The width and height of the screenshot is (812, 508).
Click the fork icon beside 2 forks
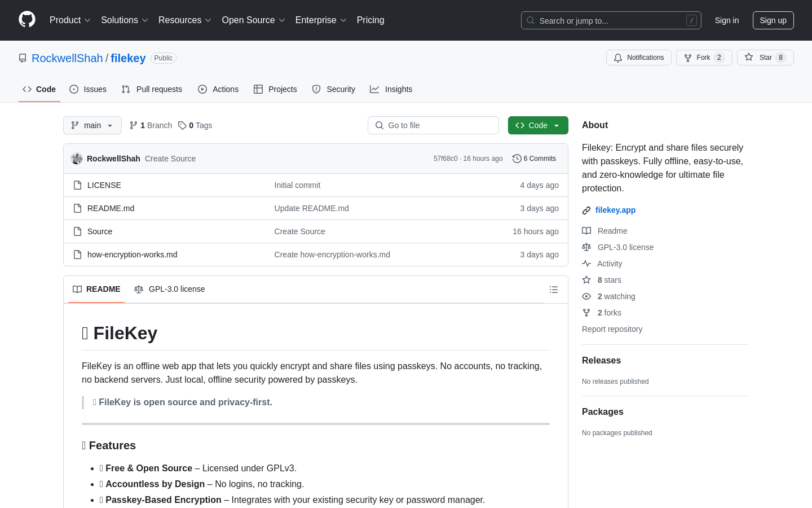coord(586,313)
